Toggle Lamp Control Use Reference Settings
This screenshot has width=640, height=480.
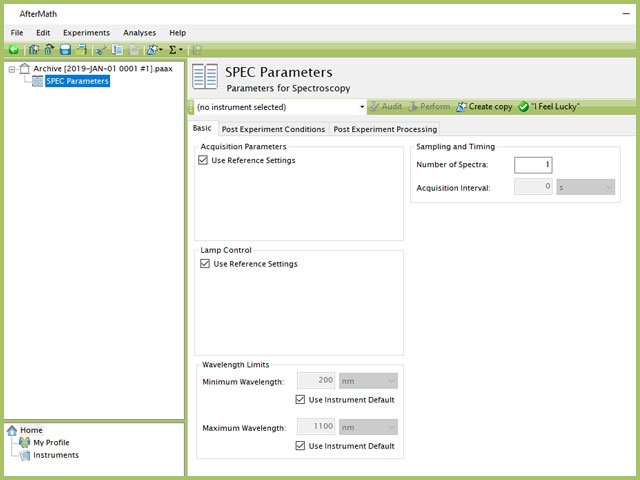point(205,264)
